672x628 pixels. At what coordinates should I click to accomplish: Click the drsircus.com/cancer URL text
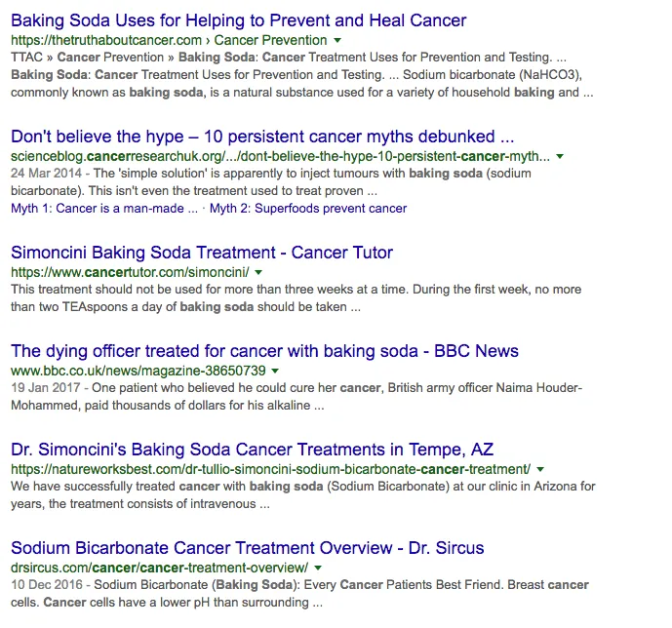(x=159, y=568)
